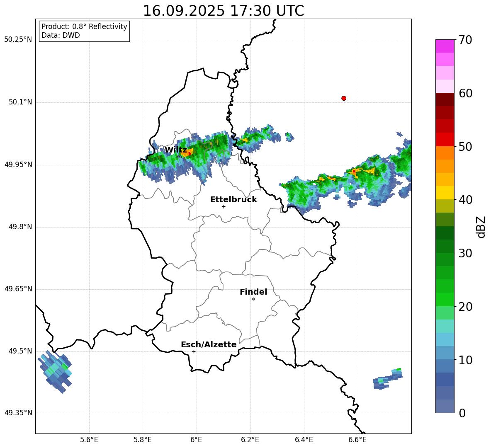Click the red dot radar site marker
Screen dimensions: 491x448
pyautogui.click(x=343, y=98)
